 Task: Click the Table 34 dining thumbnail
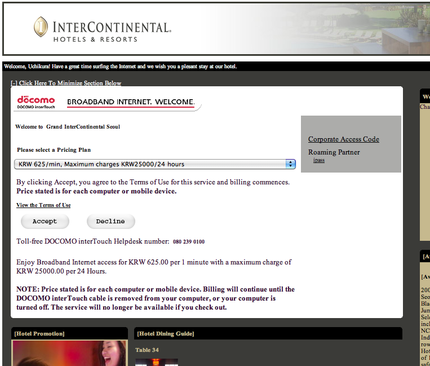tap(156, 362)
